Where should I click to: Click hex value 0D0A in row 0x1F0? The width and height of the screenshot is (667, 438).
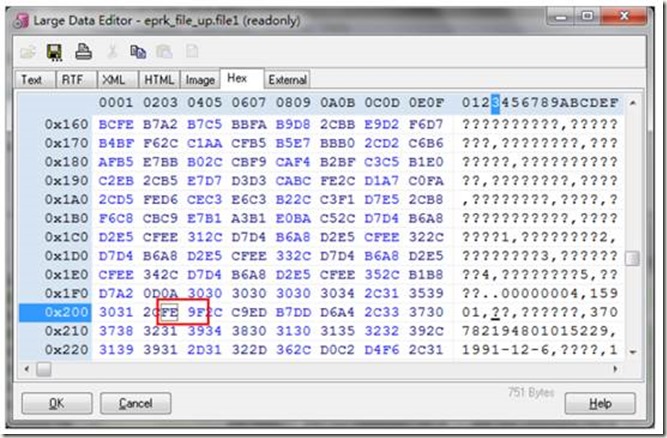pos(160,293)
